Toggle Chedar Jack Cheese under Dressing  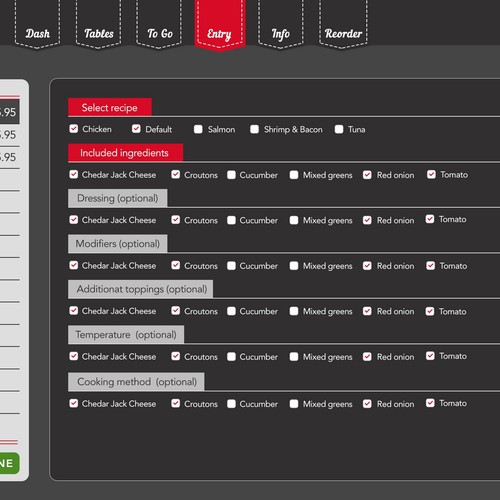point(74,220)
